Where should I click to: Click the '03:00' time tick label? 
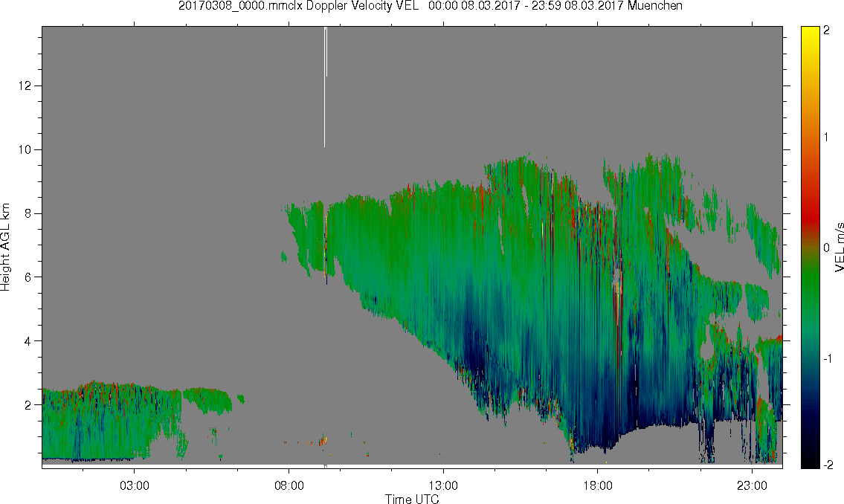tap(134, 485)
